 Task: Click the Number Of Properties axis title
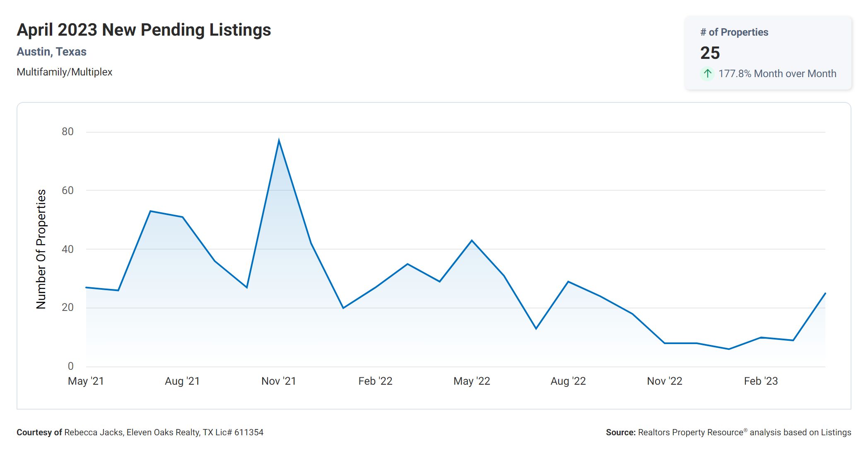point(41,249)
